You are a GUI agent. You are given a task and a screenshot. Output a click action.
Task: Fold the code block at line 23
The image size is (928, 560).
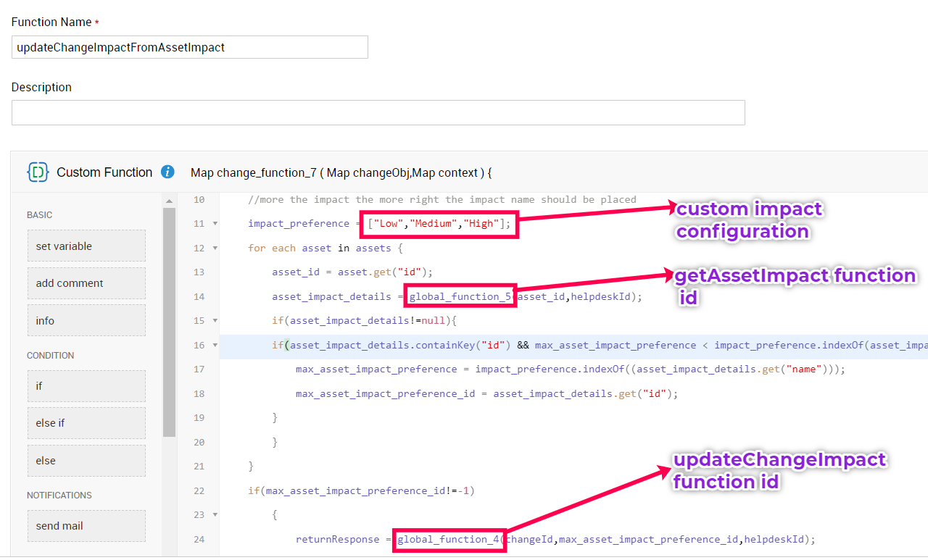(215, 515)
